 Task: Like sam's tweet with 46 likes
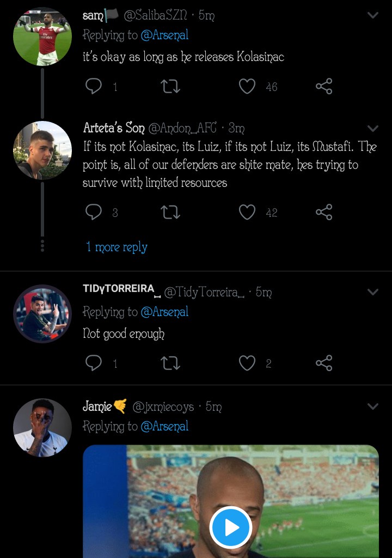[x=247, y=86]
